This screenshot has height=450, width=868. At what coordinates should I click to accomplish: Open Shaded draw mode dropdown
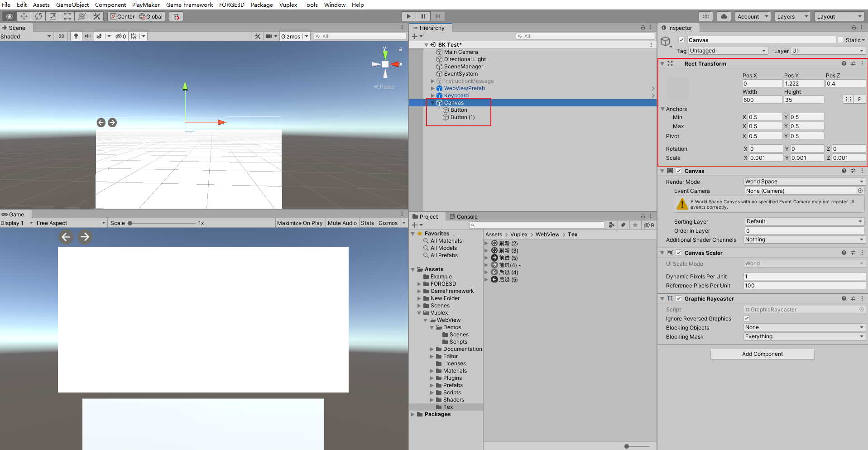pos(26,36)
